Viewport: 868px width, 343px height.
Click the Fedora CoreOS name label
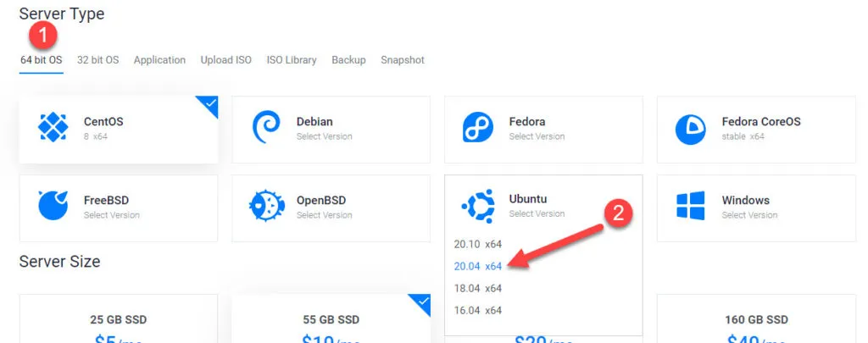tap(761, 122)
